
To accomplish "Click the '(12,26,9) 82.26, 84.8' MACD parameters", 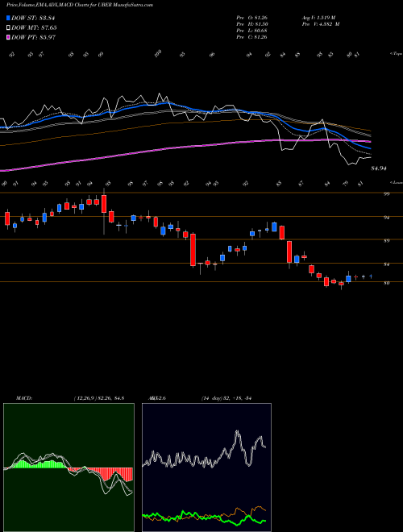I will 98,398.
